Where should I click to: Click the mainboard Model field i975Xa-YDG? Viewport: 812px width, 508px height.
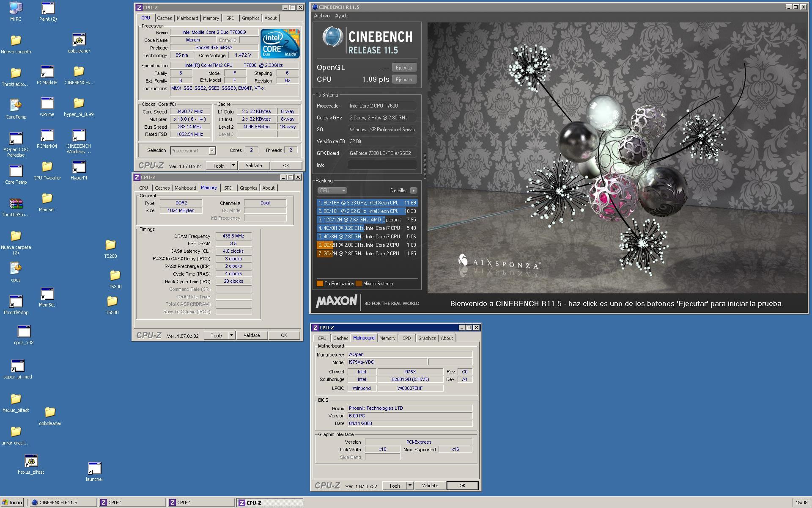click(x=387, y=362)
